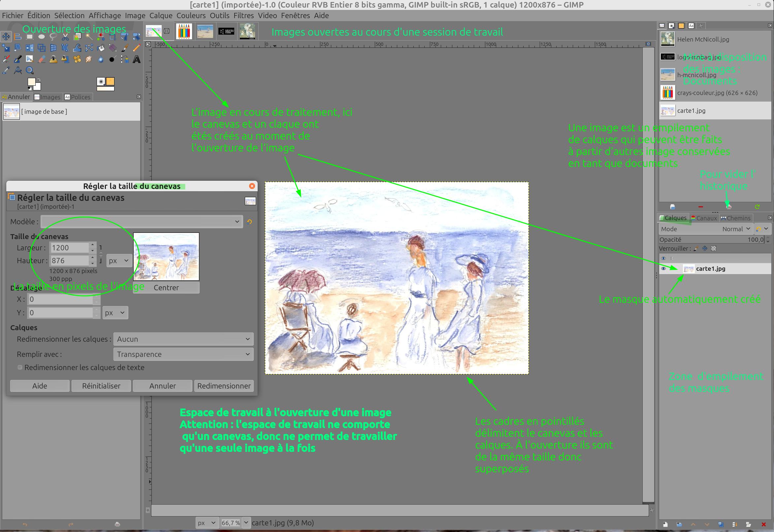Toggle lock position and size icon
Screen dimensions: 774x532
coord(705,248)
